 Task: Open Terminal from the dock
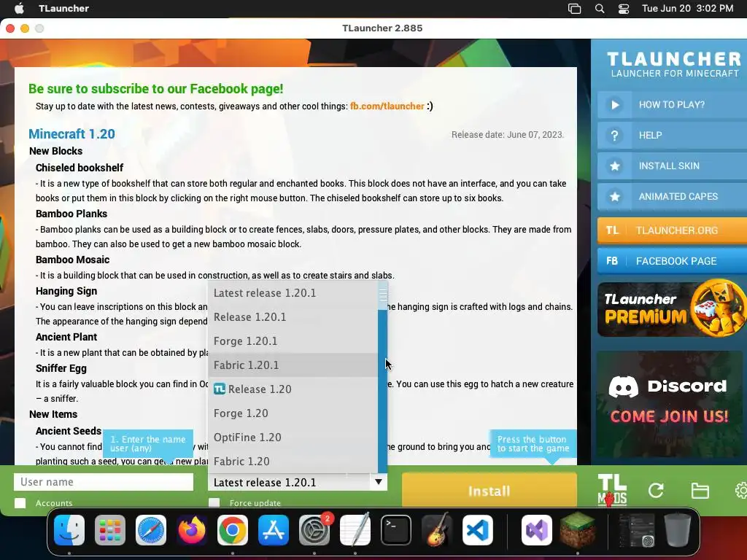pos(396,530)
